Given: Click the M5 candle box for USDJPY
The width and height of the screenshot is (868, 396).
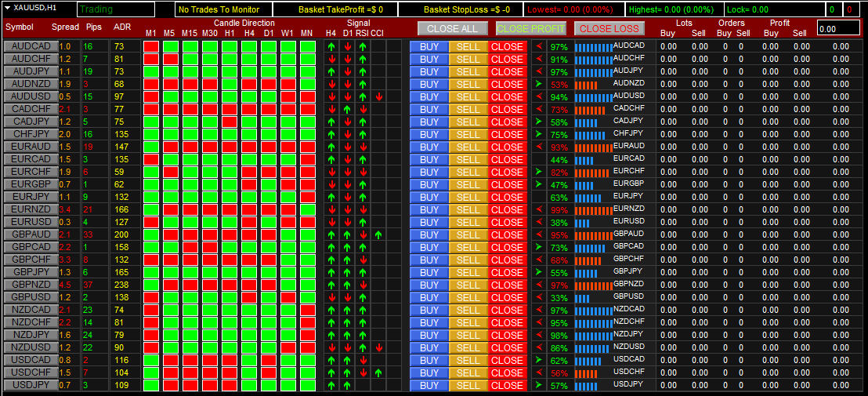Looking at the screenshot, I should [x=171, y=385].
